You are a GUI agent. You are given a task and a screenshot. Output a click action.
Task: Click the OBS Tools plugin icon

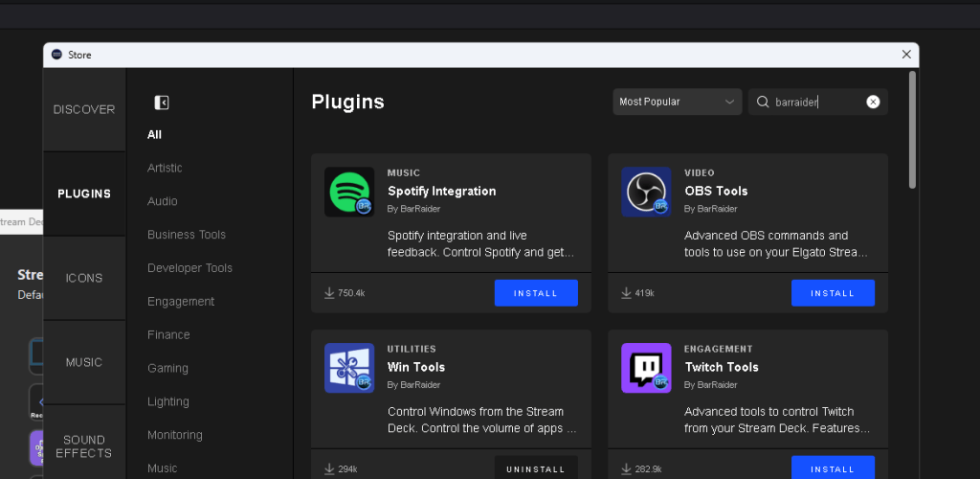[646, 192]
